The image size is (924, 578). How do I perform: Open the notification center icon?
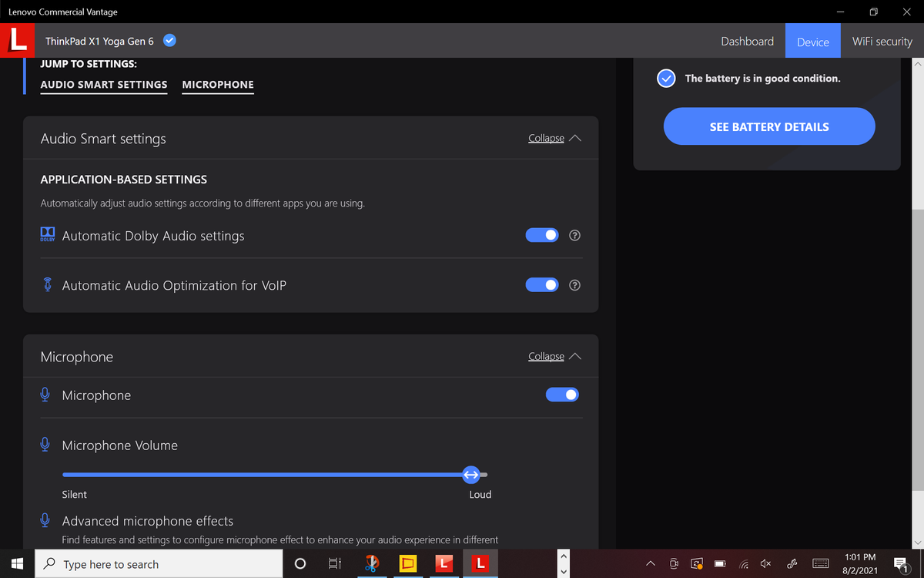[x=902, y=565]
